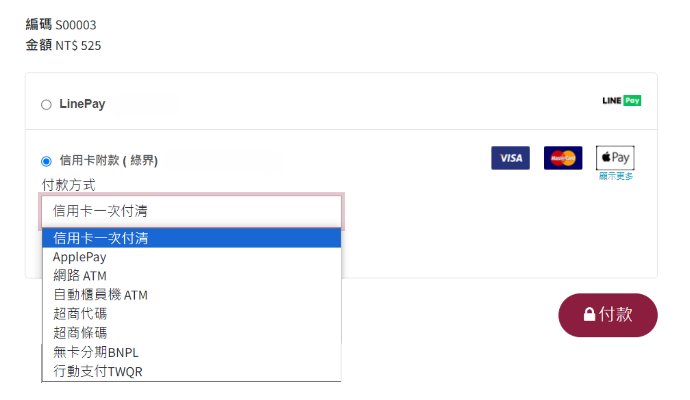Image resolution: width=690 pixels, height=400 pixels.
Task: Click the Apple Pay logo icon
Action: [615, 158]
